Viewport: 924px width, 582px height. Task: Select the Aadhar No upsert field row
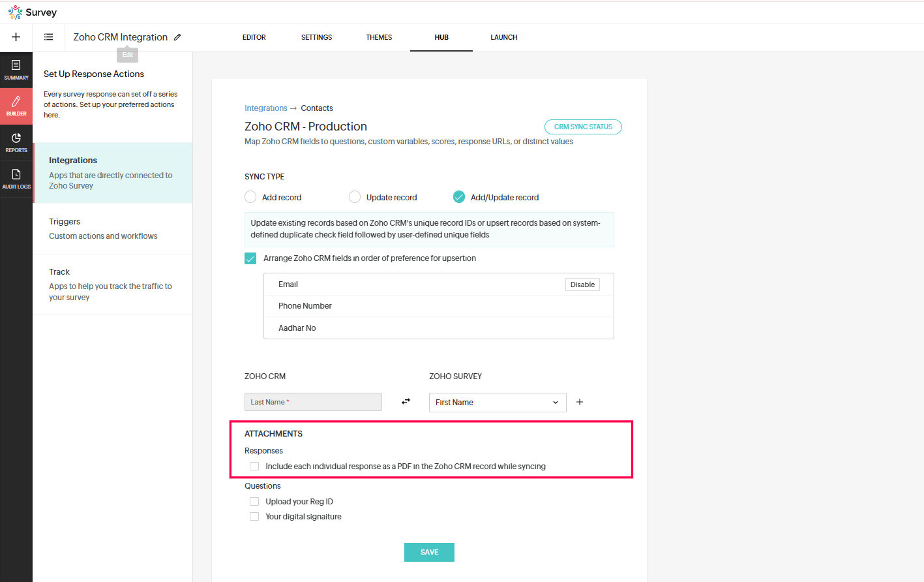(438, 328)
